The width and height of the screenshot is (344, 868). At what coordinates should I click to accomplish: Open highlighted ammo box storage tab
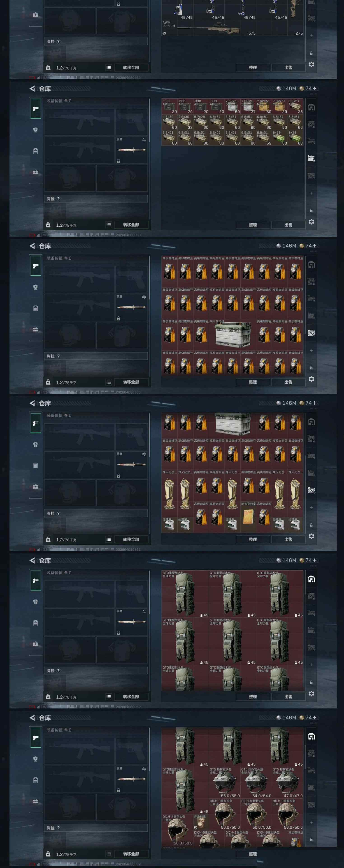pyautogui.click(x=311, y=158)
